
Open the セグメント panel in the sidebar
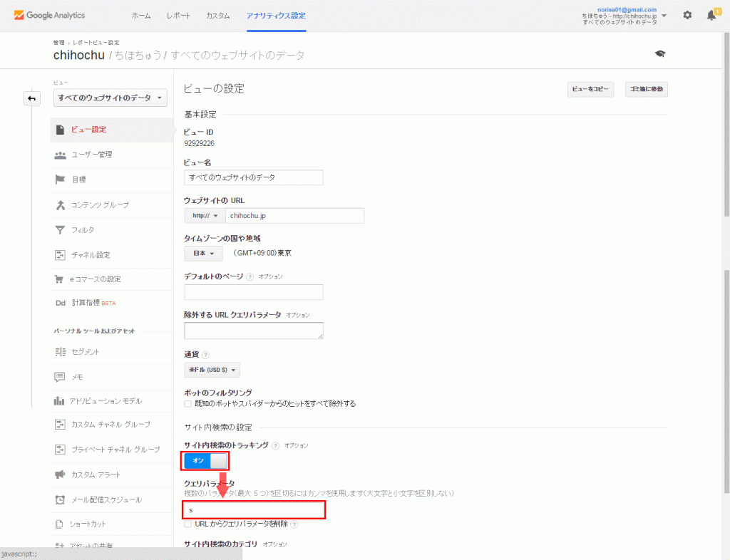pyautogui.click(x=86, y=351)
